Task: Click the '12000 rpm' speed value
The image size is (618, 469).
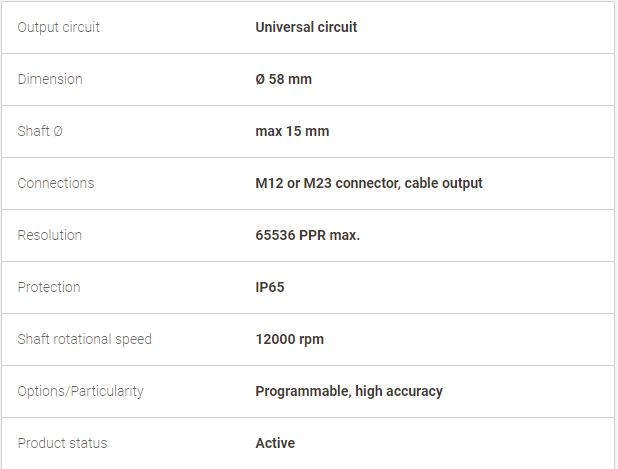Action: pos(290,339)
